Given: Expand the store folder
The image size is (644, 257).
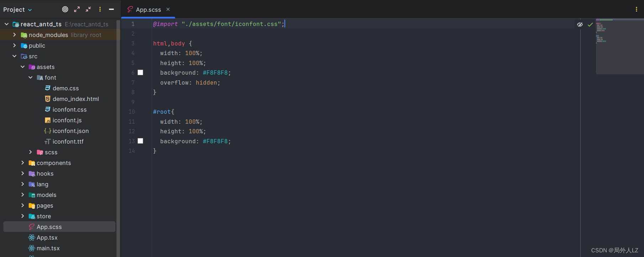Looking at the screenshot, I should point(23,216).
